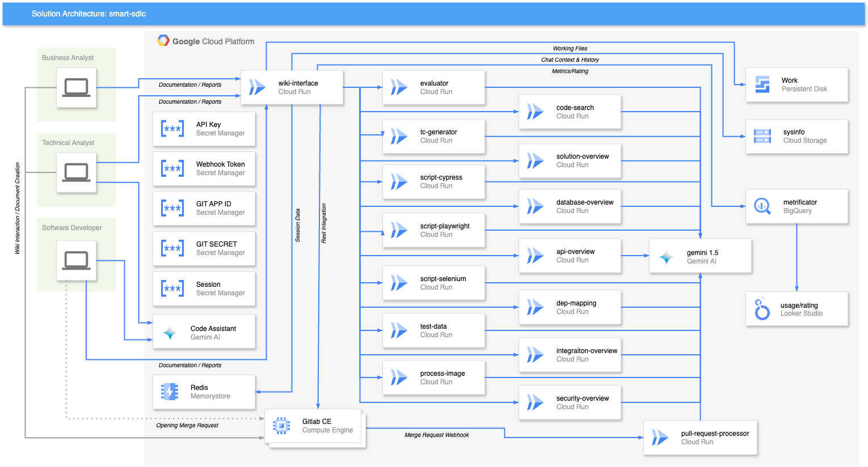Click the dep-mapping Cloud Run icon
The image size is (868, 467).
[x=536, y=307]
